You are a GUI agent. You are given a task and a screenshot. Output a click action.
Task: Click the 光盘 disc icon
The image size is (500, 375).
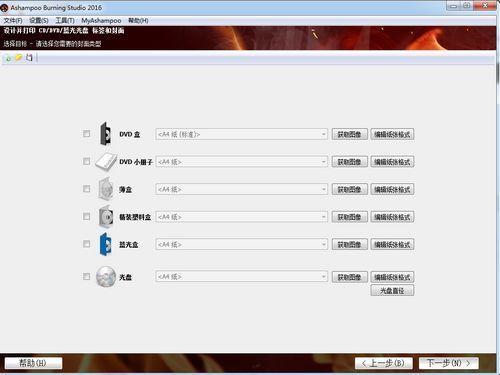tap(106, 276)
